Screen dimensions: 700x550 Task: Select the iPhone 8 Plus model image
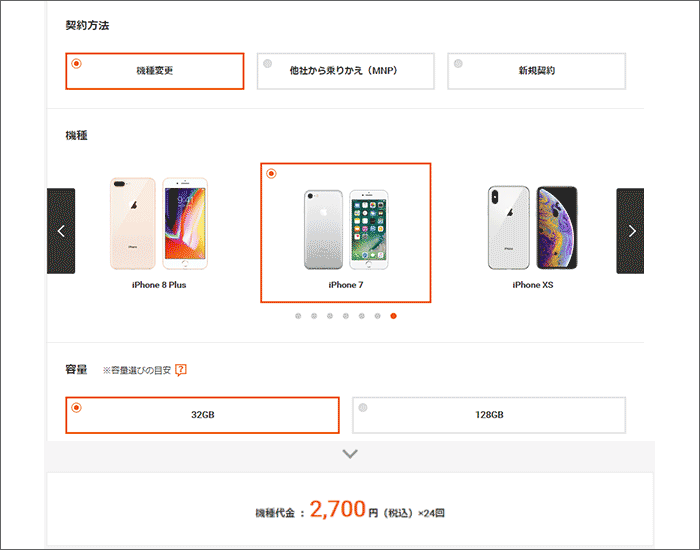159,224
